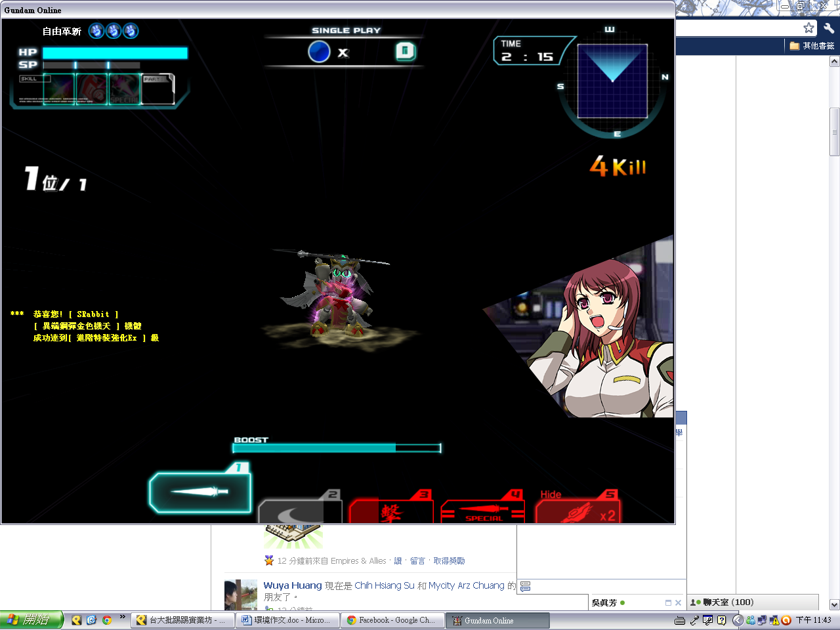Select the first SKILL slot icon
The image size is (840, 630).
(x=60, y=89)
